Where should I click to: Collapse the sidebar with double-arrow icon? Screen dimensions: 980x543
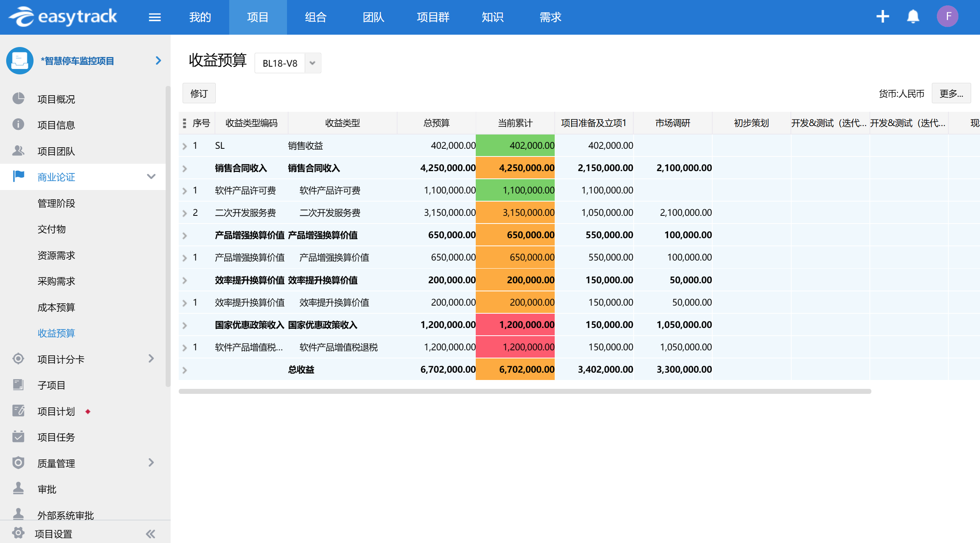point(150,534)
